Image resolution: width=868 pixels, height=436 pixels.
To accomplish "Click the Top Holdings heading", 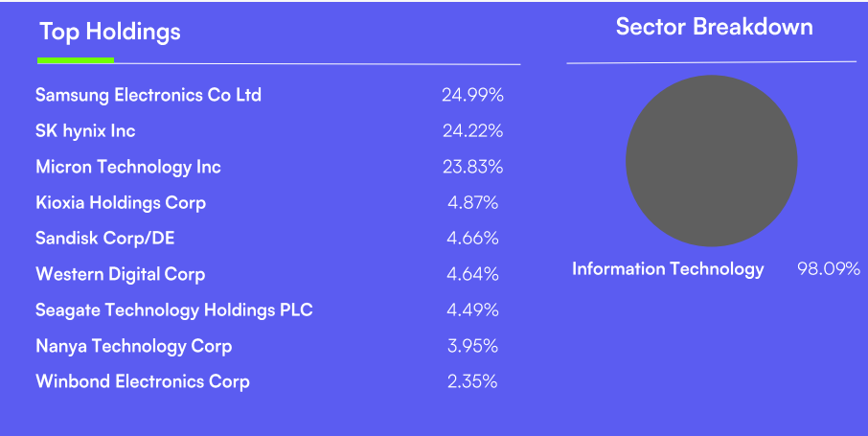I will pyautogui.click(x=110, y=32).
